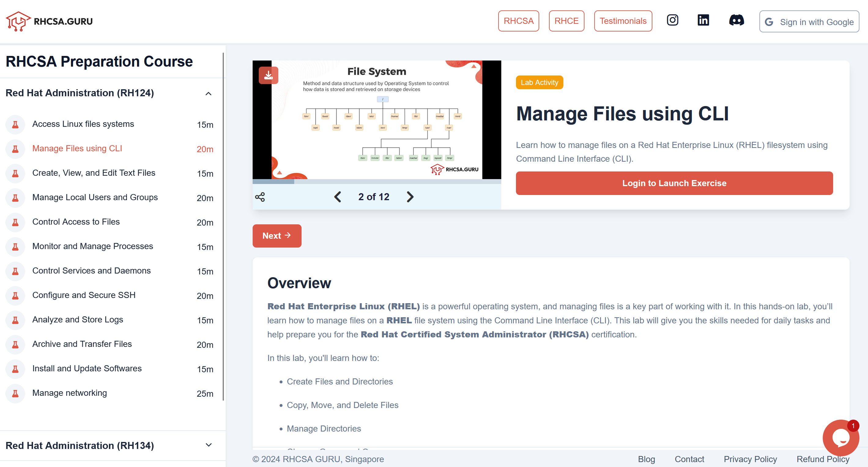Open the RHCE menu item
The image size is (868, 467).
click(566, 21)
